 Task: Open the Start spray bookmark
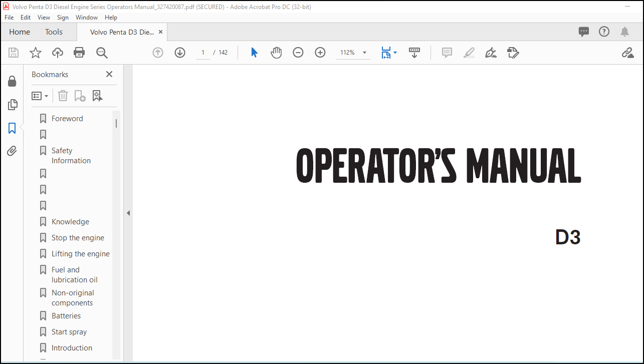tap(69, 332)
